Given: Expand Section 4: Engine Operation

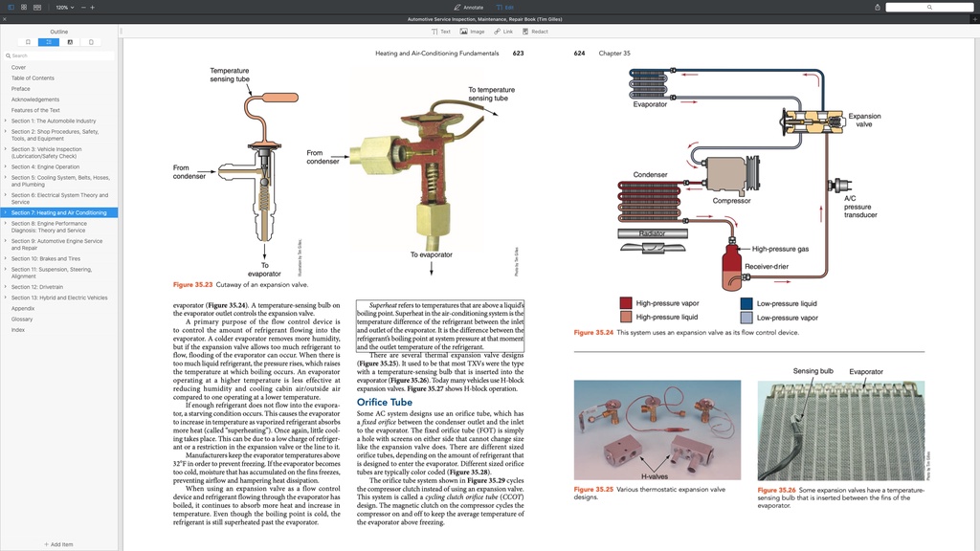Looking at the screenshot, I should [6, 166].
